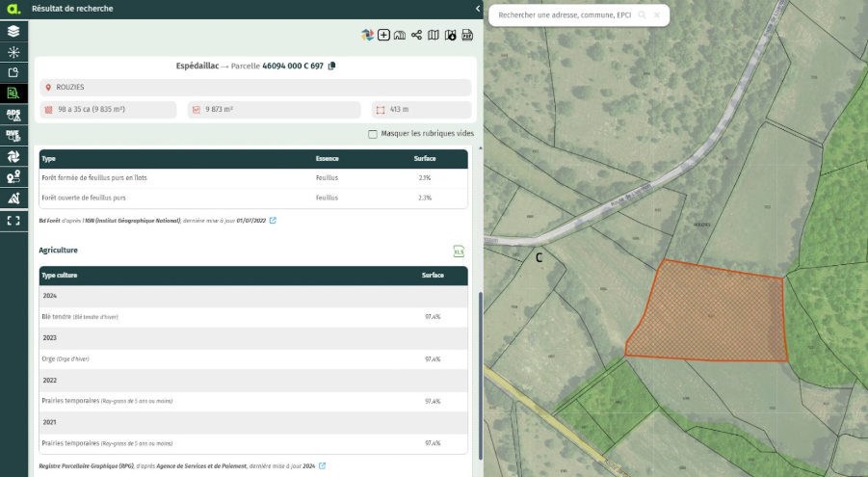
Task: Click the ROUZIES location field
Action: [255, 87]
